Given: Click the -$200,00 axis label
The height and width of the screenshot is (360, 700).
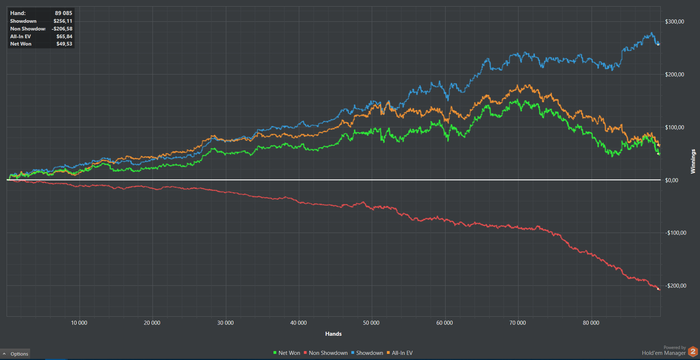Looking at the screenshot, I should click(x=675, y=285).
